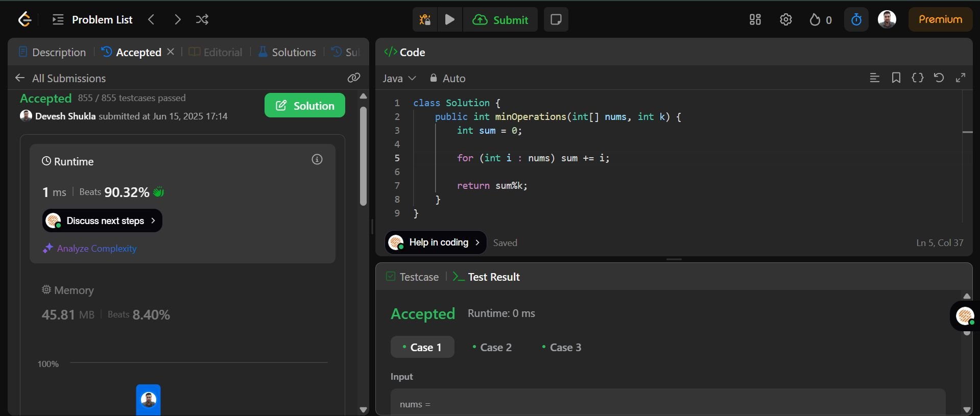Image resolution: width=980 pixels, height=416 pixels.
Task: Reset code with the undo arrow icon
Action: coord(939,78)
